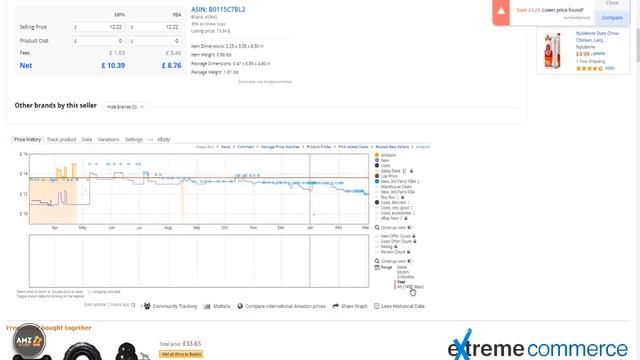
Task: Open the Statistic link
Action: point(222,306)
